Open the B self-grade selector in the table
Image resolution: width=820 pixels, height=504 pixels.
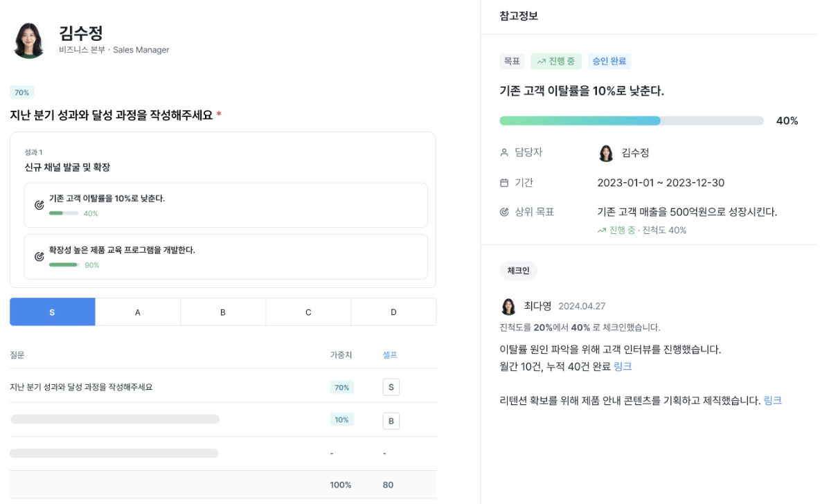coord(391,420)
